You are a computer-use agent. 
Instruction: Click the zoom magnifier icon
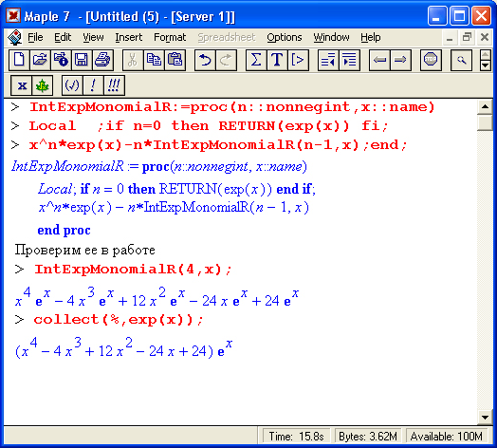click(461, 60)
